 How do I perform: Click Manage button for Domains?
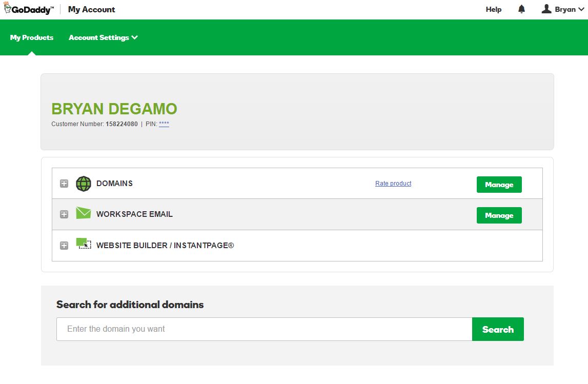click(x=499, y=185)
